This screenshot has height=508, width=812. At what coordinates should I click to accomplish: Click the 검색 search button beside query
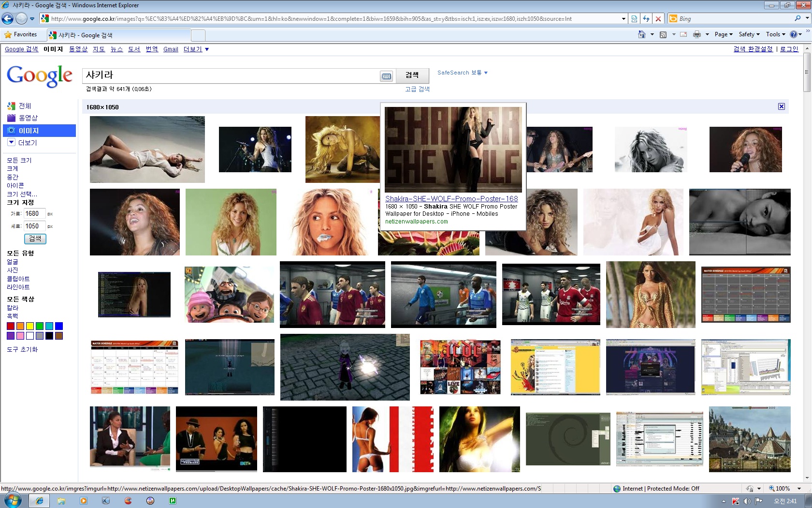pyautogui.click(x=412, y=75)
